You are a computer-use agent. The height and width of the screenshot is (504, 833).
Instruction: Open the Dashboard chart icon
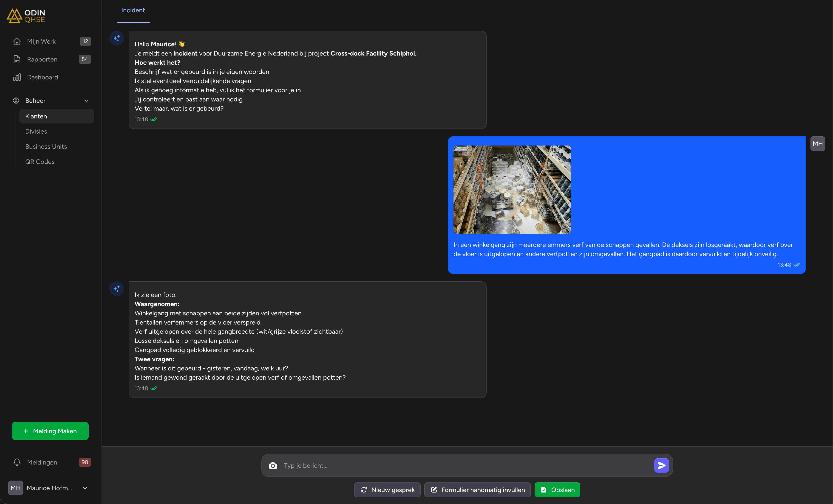(x=17, y=77)
